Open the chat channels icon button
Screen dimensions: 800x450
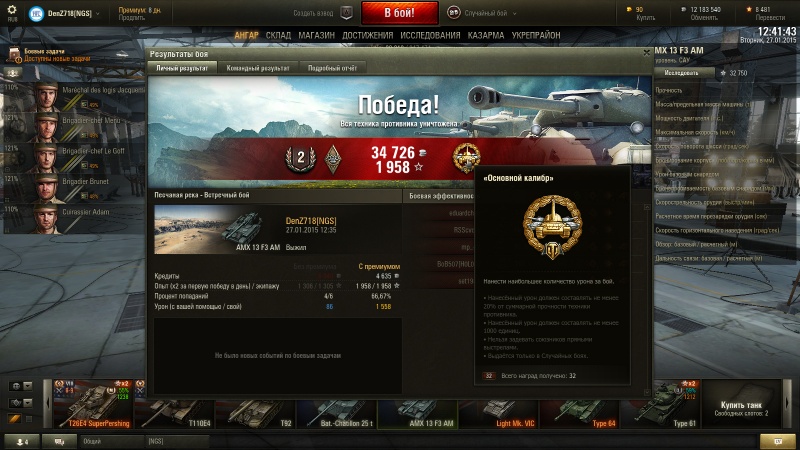click(x=59, y=442)
